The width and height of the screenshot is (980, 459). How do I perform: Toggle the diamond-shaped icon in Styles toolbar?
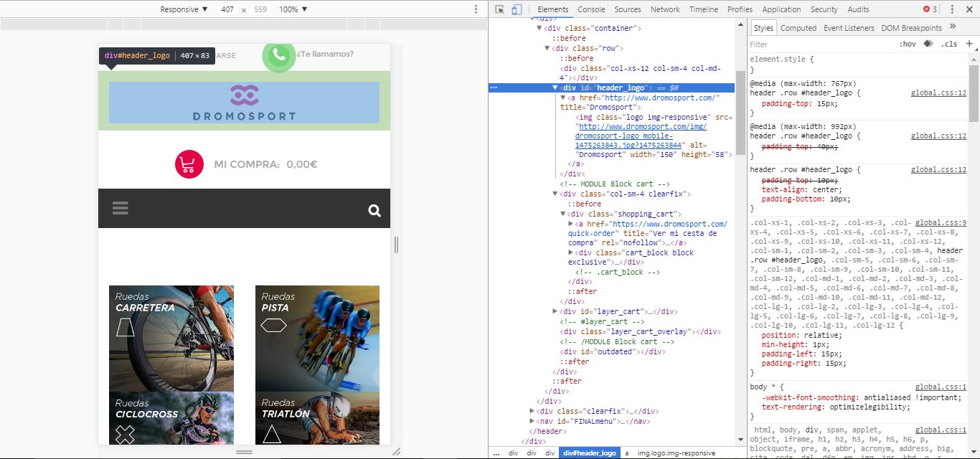[x=928, y=44]
